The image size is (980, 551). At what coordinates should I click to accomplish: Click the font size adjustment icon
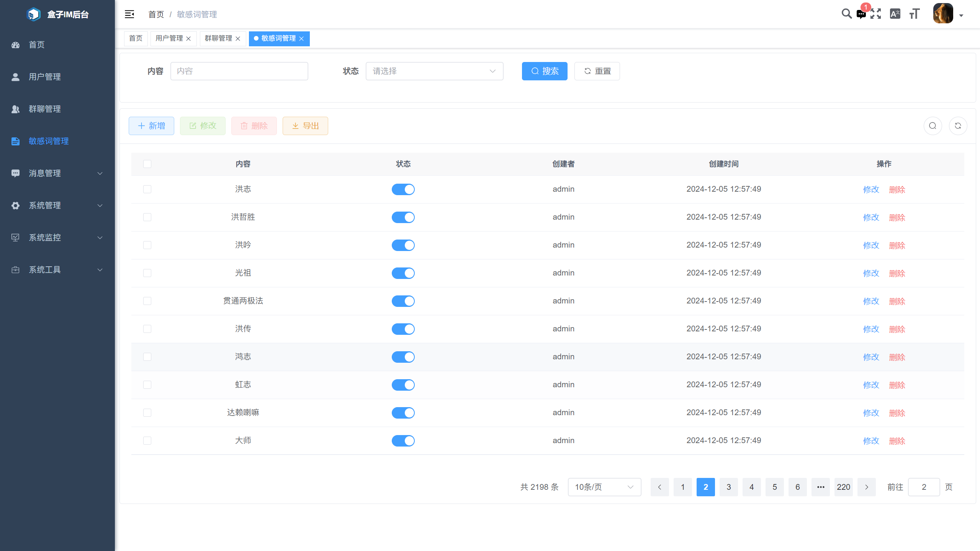click(x=914, y=14)
